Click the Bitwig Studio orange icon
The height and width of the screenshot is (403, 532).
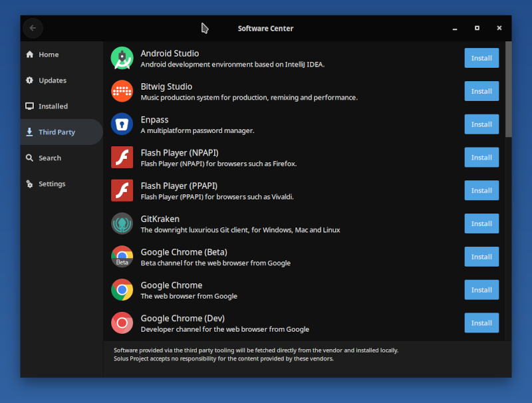122,91
